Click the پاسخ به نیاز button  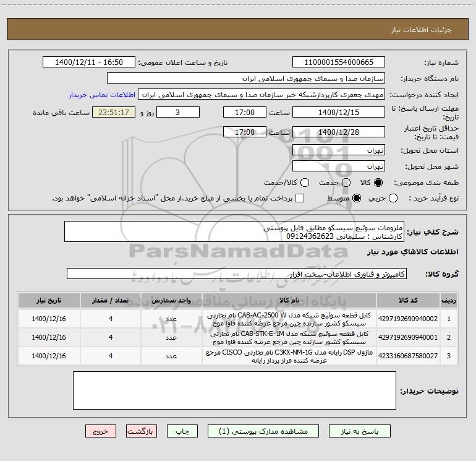click(x=359, y=431)
